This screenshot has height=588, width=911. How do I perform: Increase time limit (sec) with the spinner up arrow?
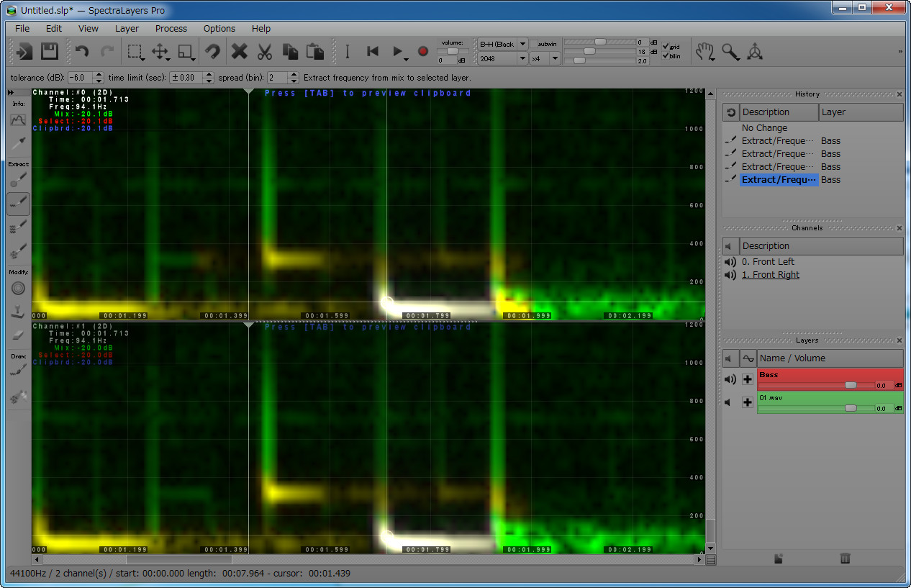pyautogui.click(x=208, y=74)
